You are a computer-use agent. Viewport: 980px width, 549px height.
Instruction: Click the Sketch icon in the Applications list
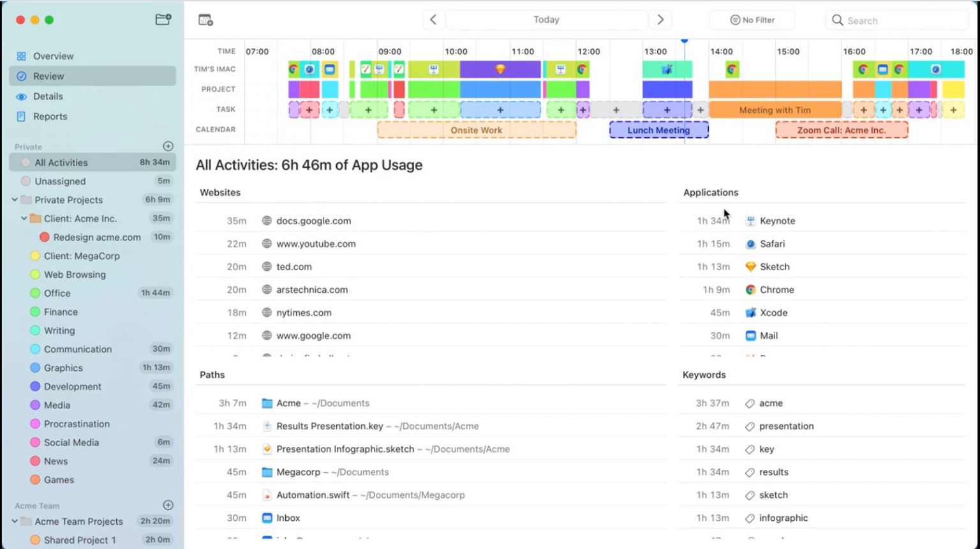(750, 266)
